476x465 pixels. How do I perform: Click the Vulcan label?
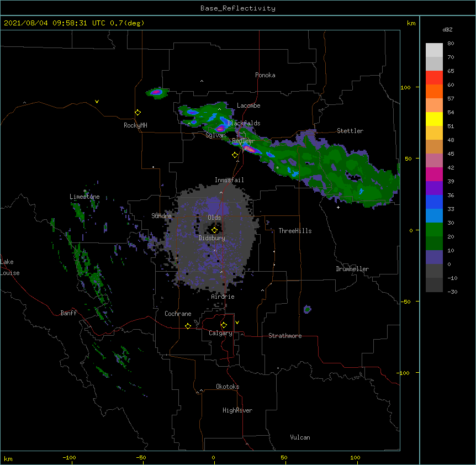(300, 437)
